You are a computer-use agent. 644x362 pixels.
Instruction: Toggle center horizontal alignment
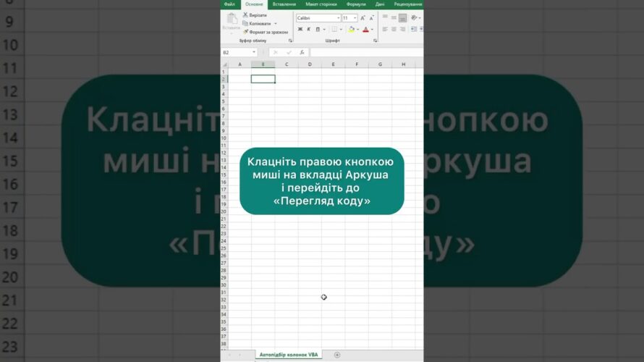pos(394,29)
